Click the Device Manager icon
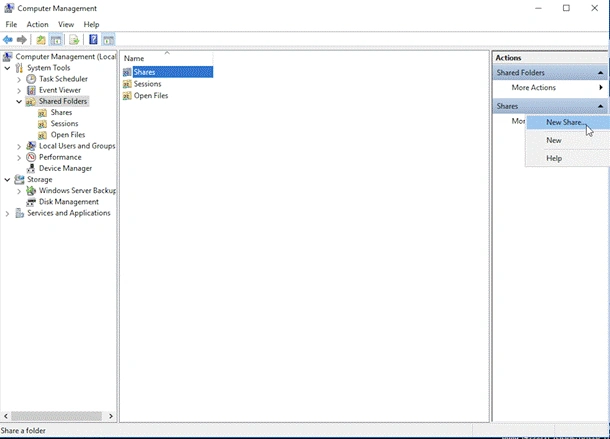The image size is (610, 439). (31, 169)
